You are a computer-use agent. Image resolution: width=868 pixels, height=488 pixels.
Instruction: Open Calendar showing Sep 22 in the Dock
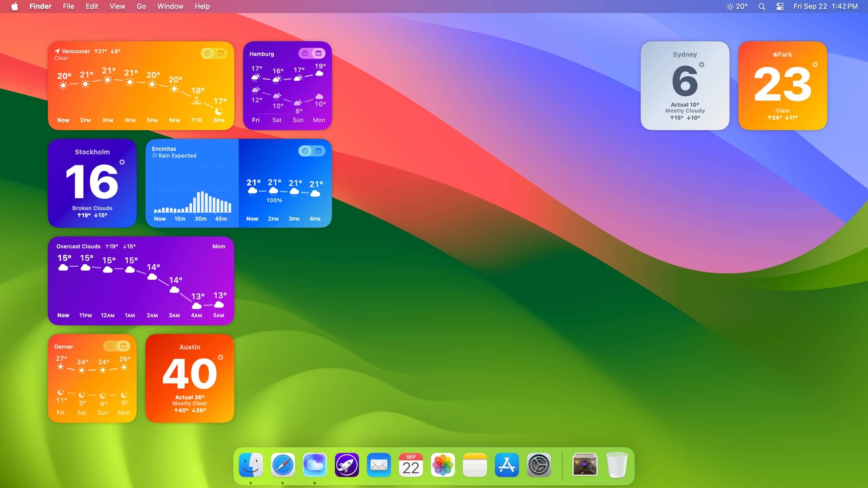pyautogui.click(x=411, y=465)
